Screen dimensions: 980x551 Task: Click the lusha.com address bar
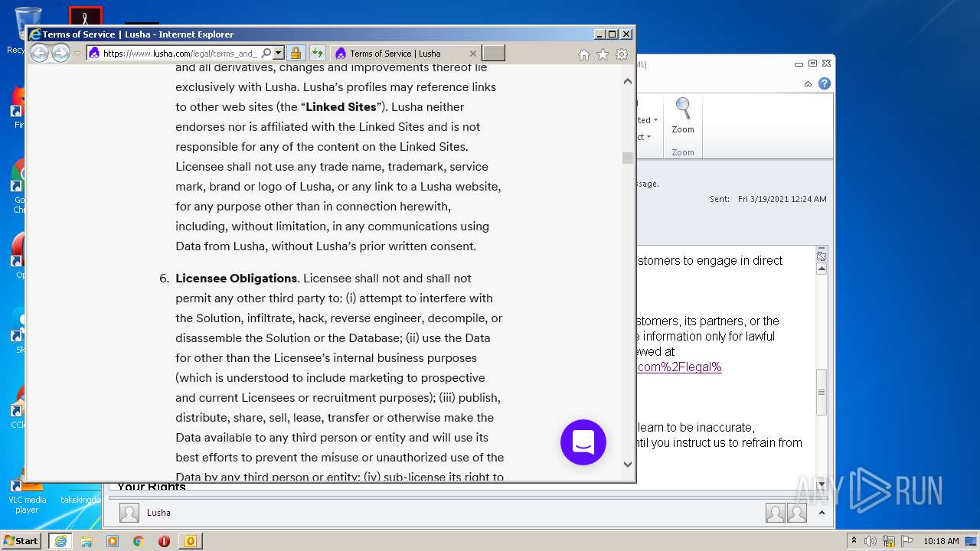coord(181,54)
